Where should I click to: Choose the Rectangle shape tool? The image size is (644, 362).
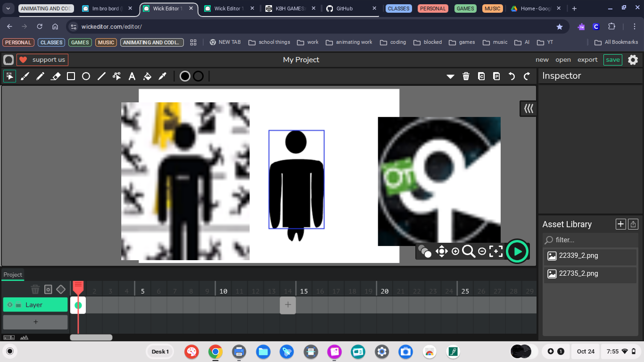pyautogui.click(x=71, y=76)
